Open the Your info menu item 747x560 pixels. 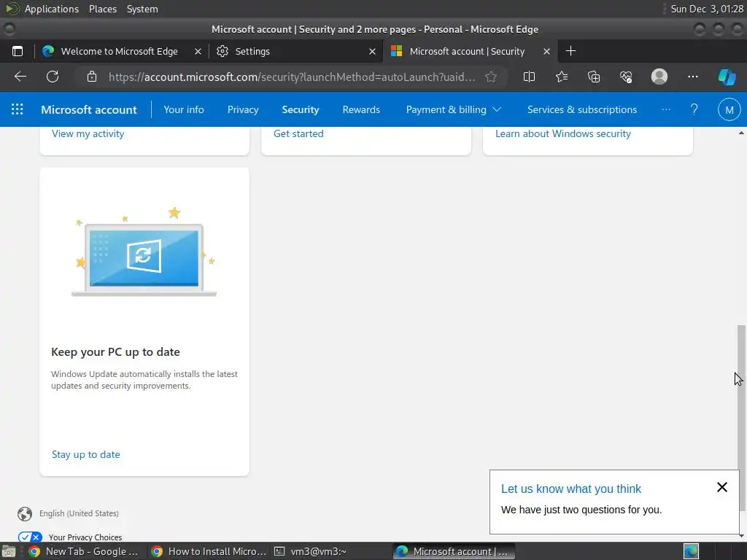[x=183, y=109]
